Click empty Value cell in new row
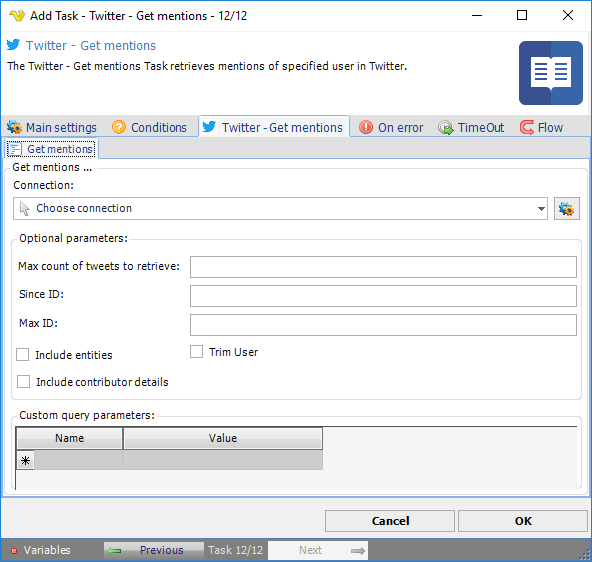Screen dimensions: 592x562 click(223, 460)
